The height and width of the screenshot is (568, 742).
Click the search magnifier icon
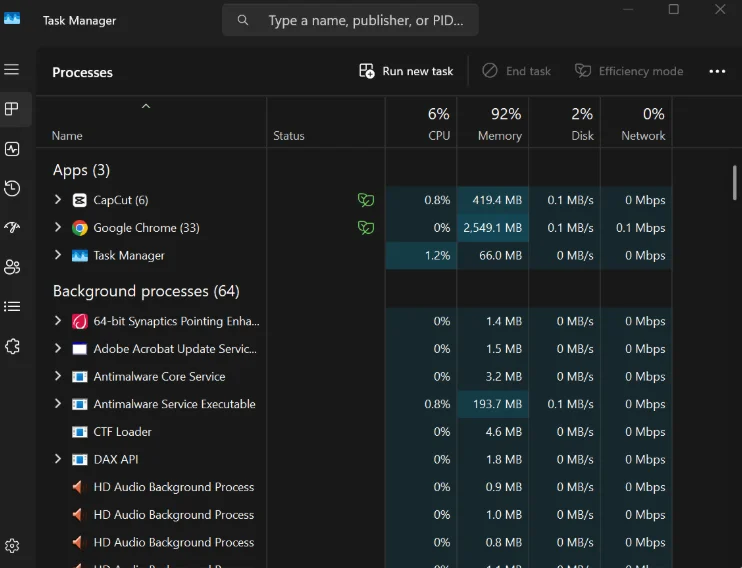(243, 20)
